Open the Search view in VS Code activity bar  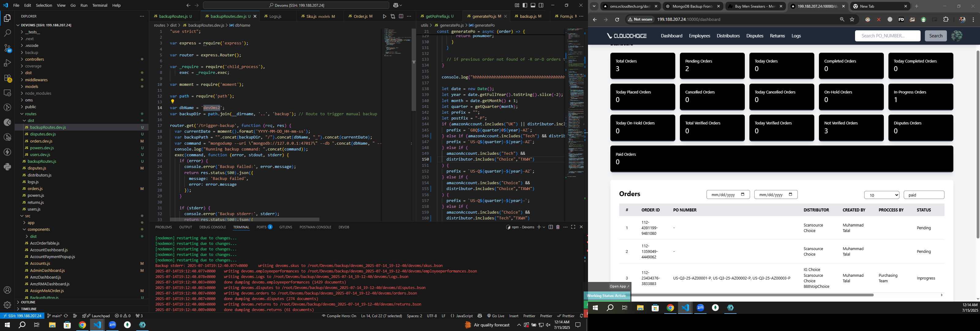coord(7,33)
